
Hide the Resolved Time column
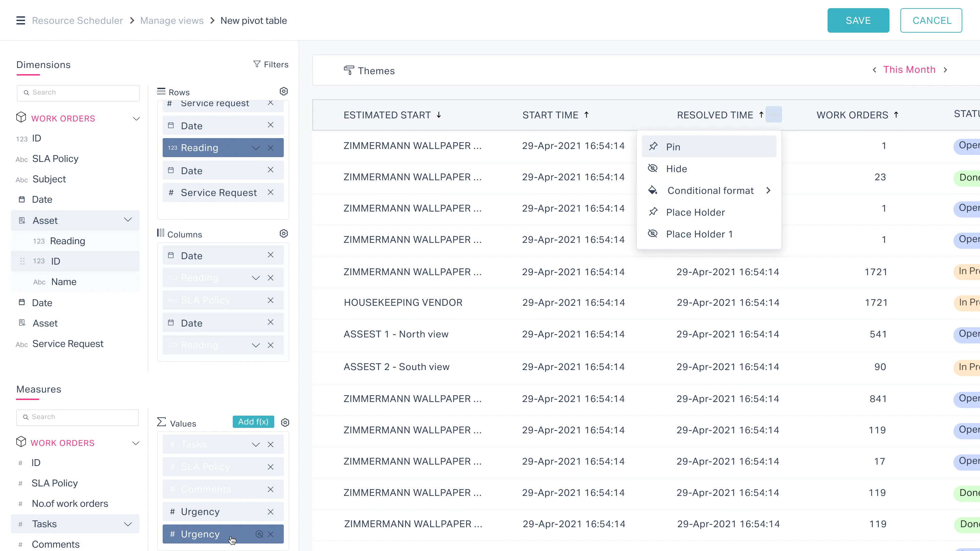tap(709, 168)
